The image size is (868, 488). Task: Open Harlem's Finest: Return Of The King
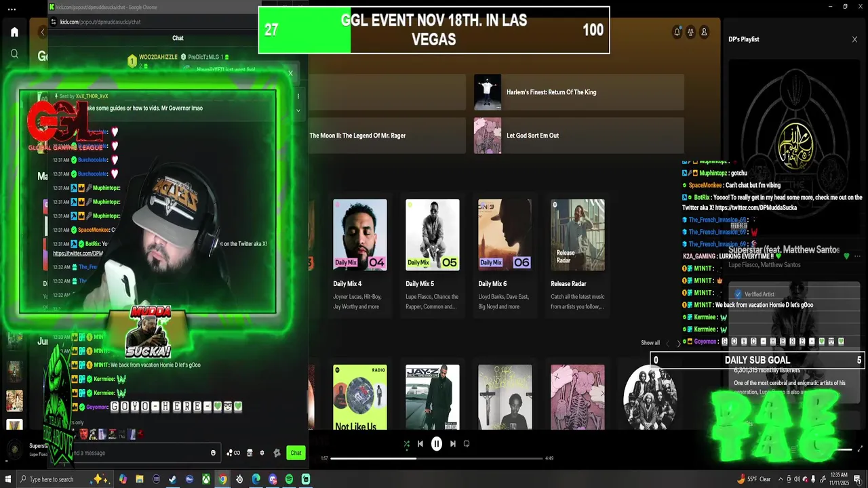click(578, 92)
